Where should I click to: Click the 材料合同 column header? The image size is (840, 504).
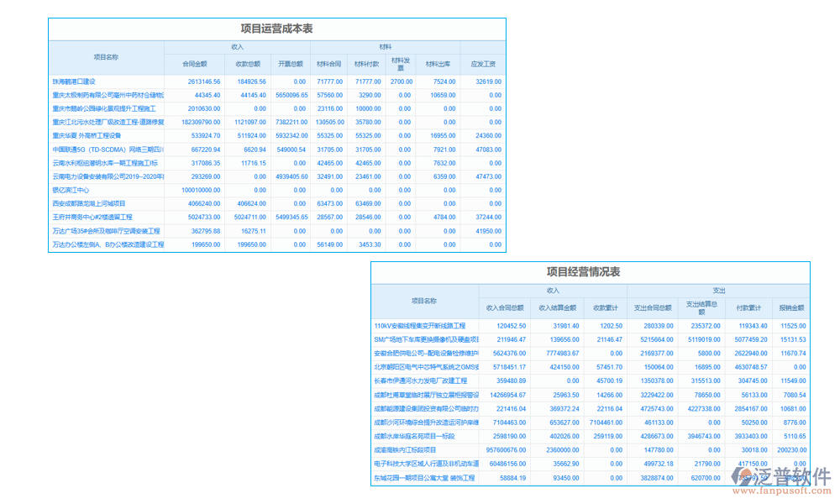(329, 65)
